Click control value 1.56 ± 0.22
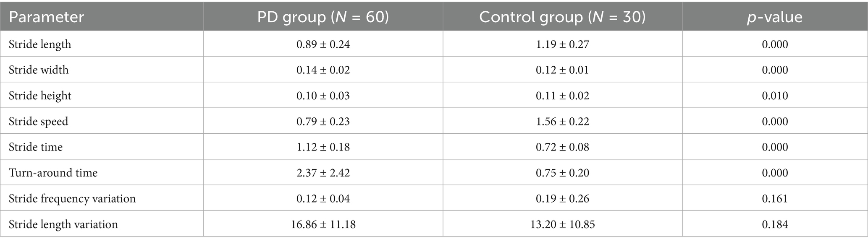Viewport: 868px width, 244px height. (562, 122)
